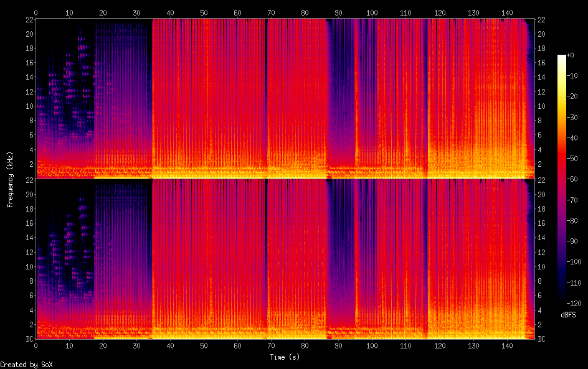Click the white top of the dBFS color bar
Image resolution: width=588 pixels, height=369 pixels.
(562, 57)
